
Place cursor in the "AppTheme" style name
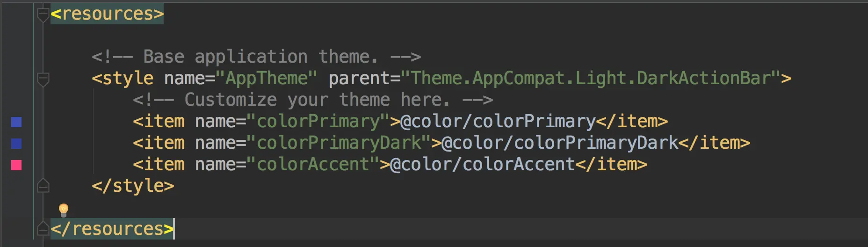[267, 79]
